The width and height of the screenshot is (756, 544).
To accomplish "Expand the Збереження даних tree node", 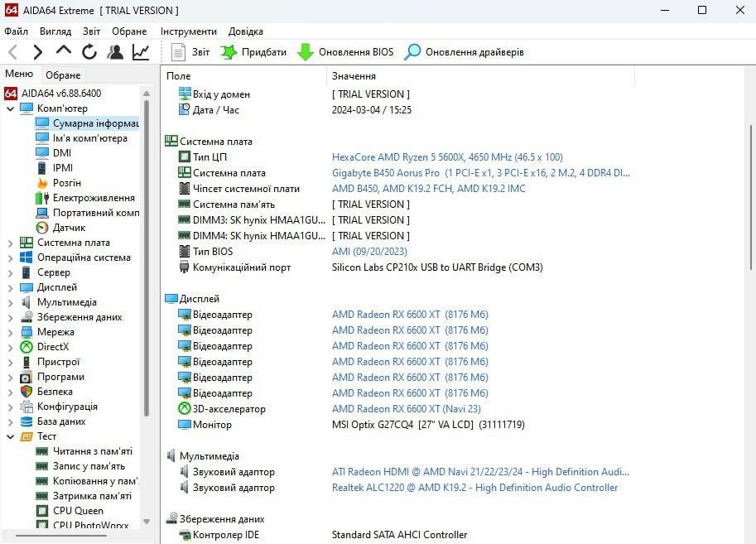I will [10, 318].
